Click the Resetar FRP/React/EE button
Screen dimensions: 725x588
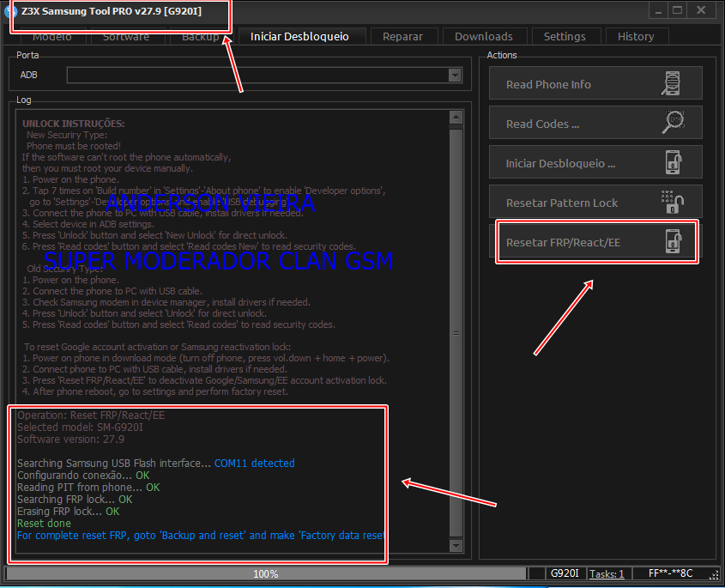coord(595,241)
